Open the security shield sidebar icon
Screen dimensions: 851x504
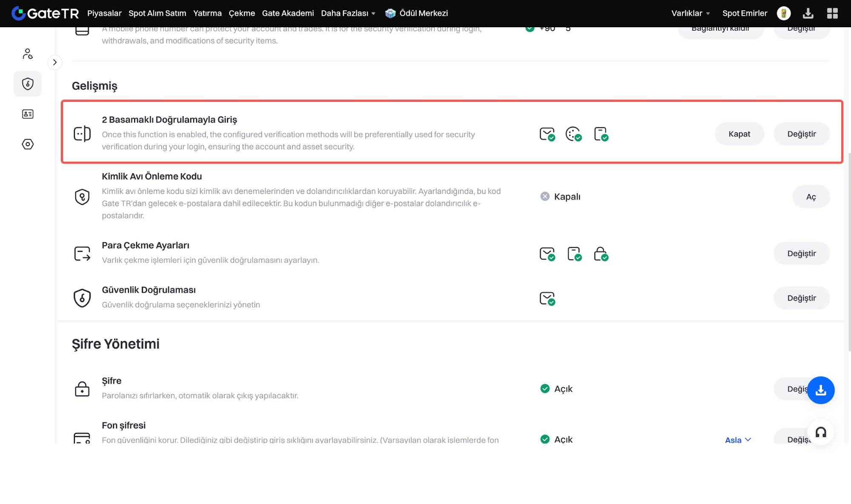(x=28, y=84)
